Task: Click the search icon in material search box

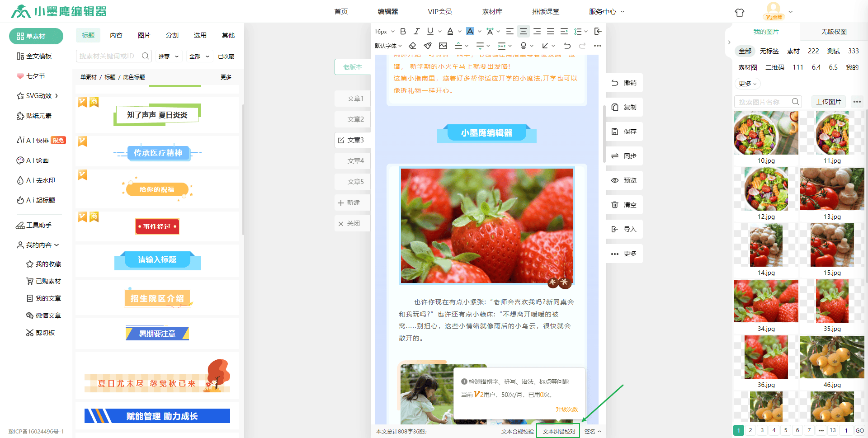Action: coord(145,56)
